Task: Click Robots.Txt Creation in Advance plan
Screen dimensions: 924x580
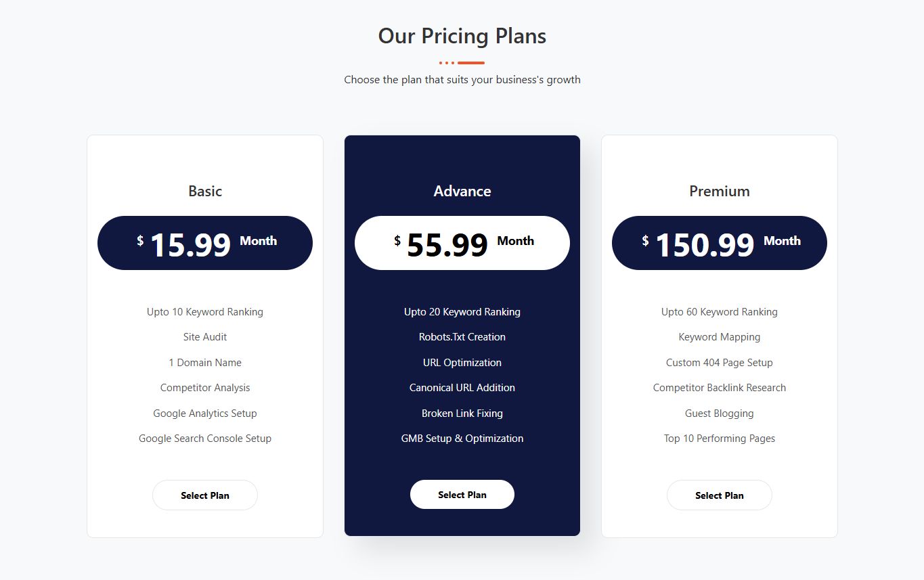Action: click(462, 337)
